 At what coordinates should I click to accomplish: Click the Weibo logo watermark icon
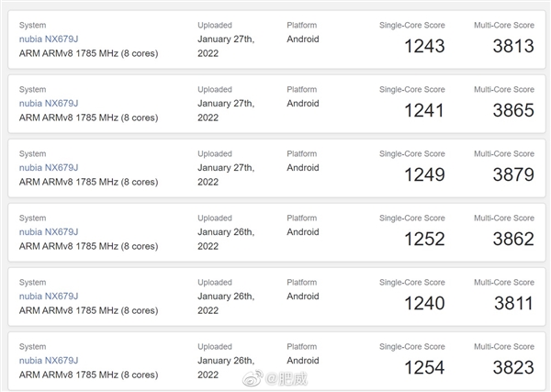[x=253, y=378]
